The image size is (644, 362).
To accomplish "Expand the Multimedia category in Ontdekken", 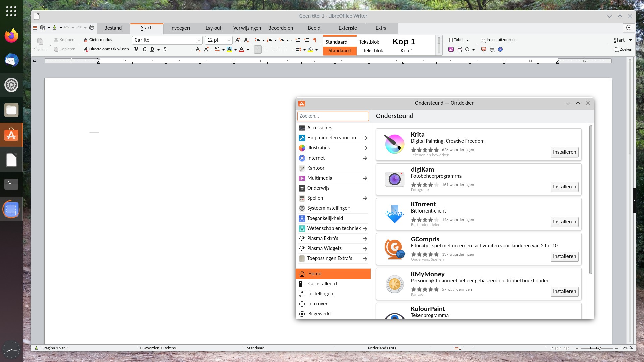I will click(365, 178).
